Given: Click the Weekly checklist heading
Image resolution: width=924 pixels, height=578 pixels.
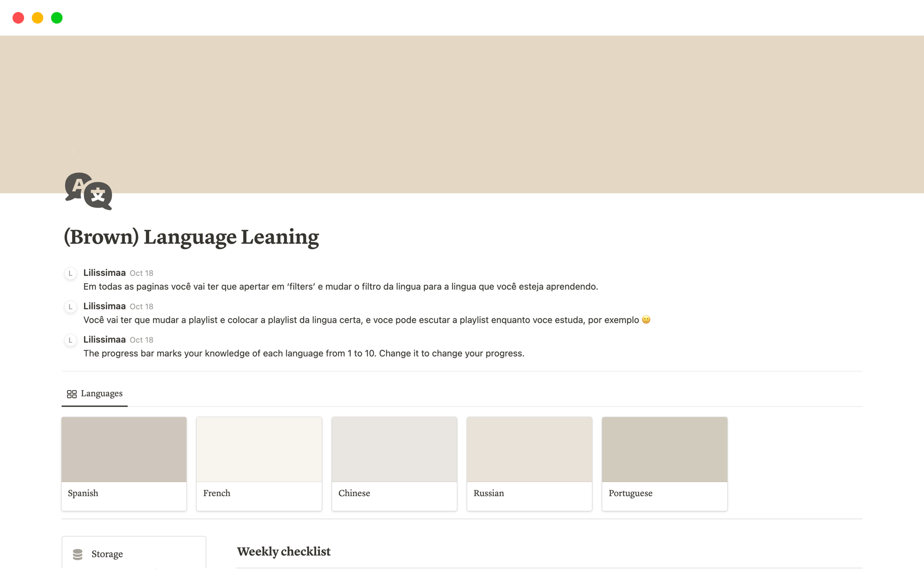Looking at the screenshot, I should tap(283, 552).
